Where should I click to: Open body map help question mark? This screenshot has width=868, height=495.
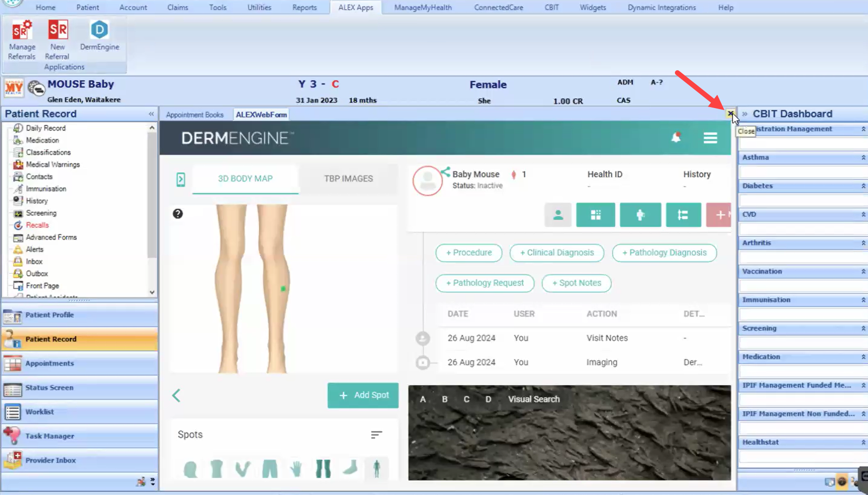[x=177, y=214]
